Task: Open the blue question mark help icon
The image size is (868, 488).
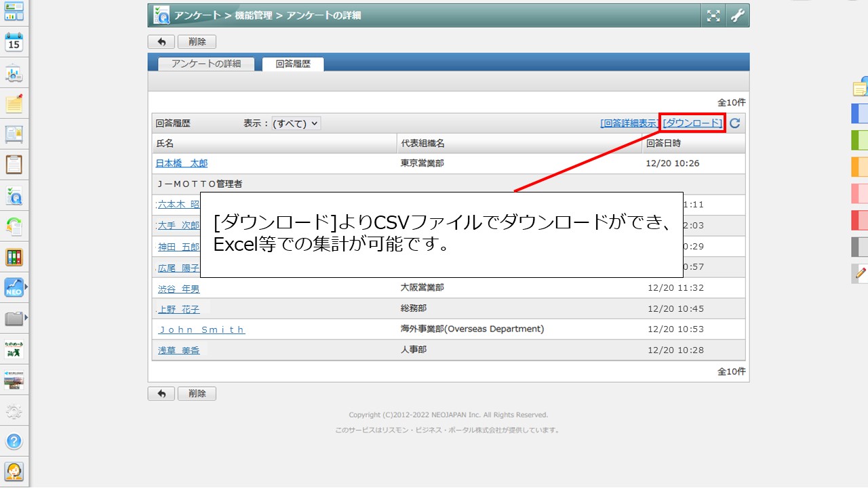Action: (14, 441)
